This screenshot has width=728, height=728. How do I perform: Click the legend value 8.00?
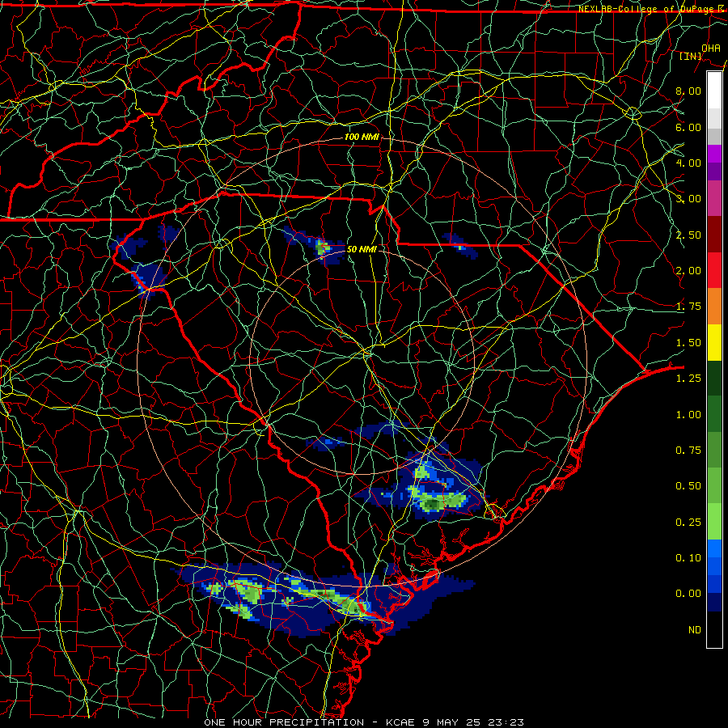click(688, 91)
